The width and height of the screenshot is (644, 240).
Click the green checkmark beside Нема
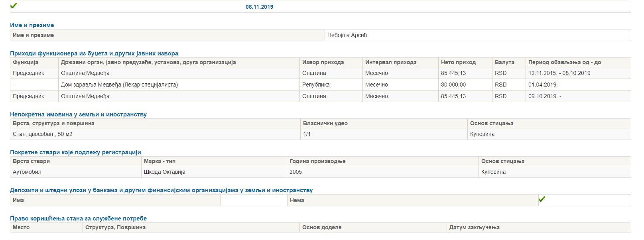[x=542, y=199]
